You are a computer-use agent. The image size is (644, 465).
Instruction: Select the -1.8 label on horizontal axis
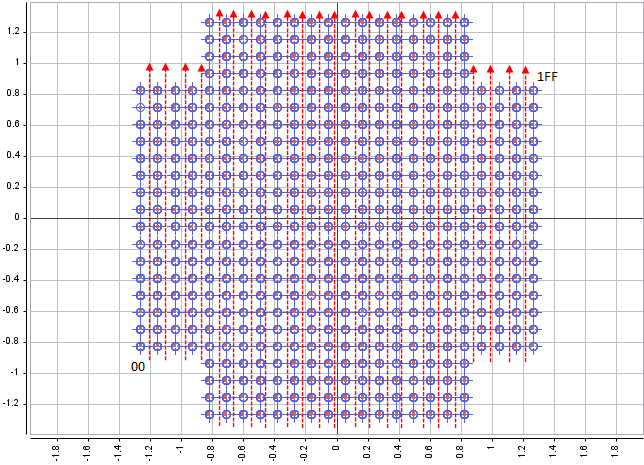pos(57,453)
